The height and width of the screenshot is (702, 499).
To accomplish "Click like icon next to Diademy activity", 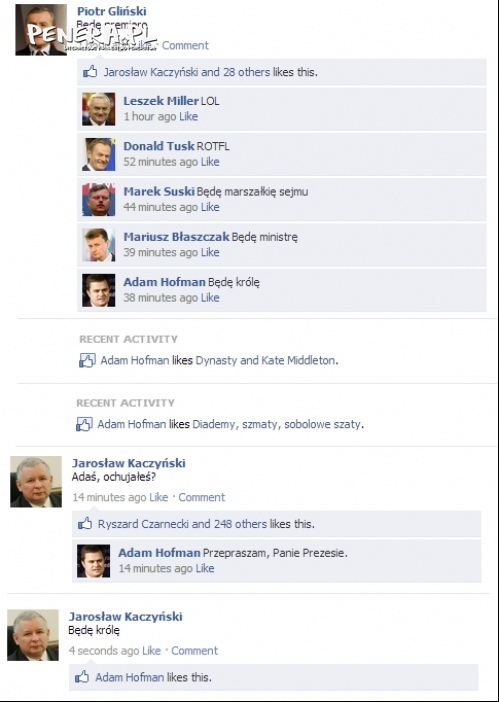I will pyautogui.click(x=84, y=424).
